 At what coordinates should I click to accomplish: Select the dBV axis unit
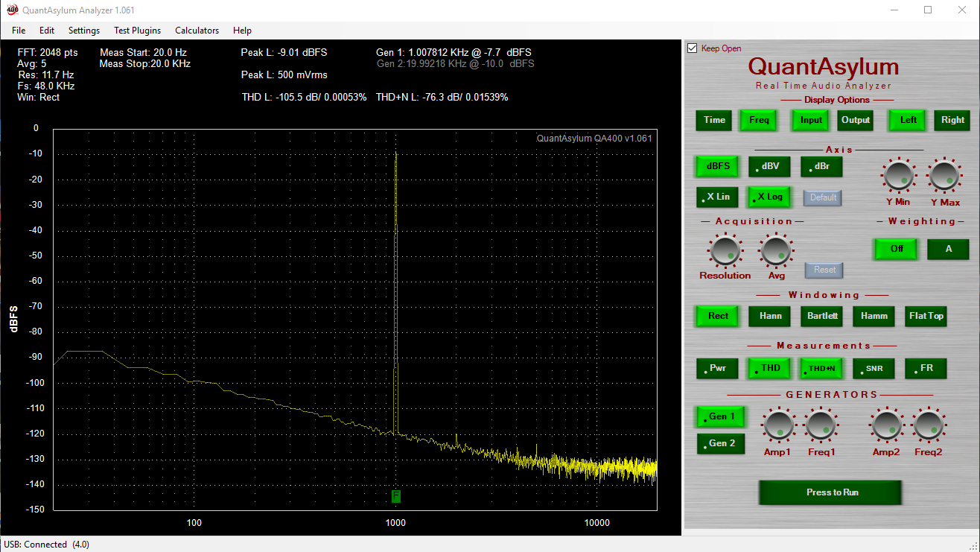click(769, 167)
